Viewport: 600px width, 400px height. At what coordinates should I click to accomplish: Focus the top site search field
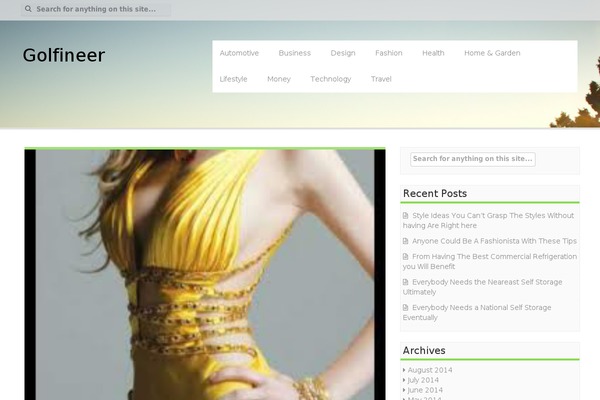96,9
